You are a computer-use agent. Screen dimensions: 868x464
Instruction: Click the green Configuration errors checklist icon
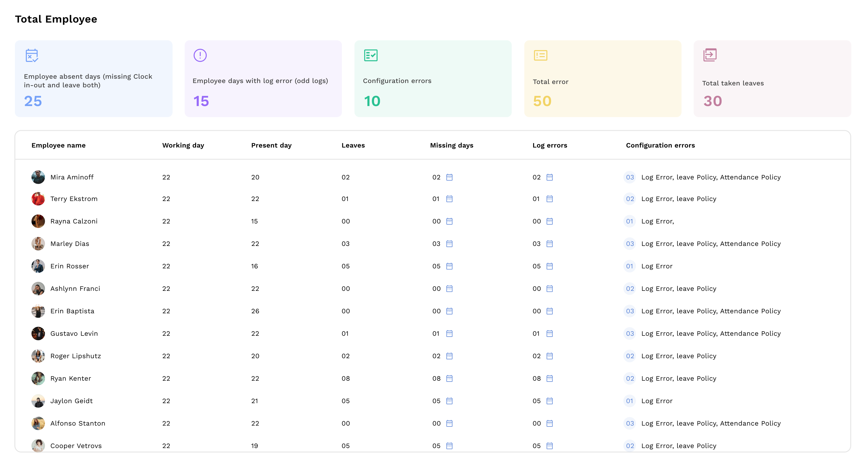click(x=371, y=55)
